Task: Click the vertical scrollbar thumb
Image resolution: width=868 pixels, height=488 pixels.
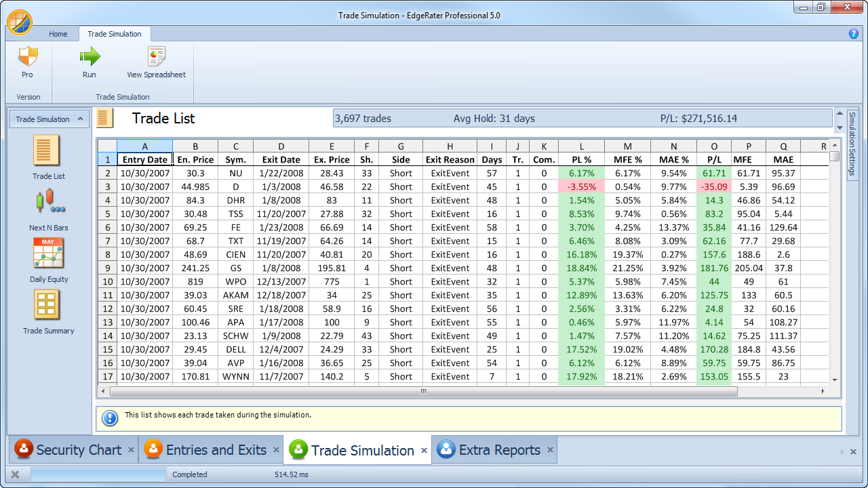Action: coord(835,155)
